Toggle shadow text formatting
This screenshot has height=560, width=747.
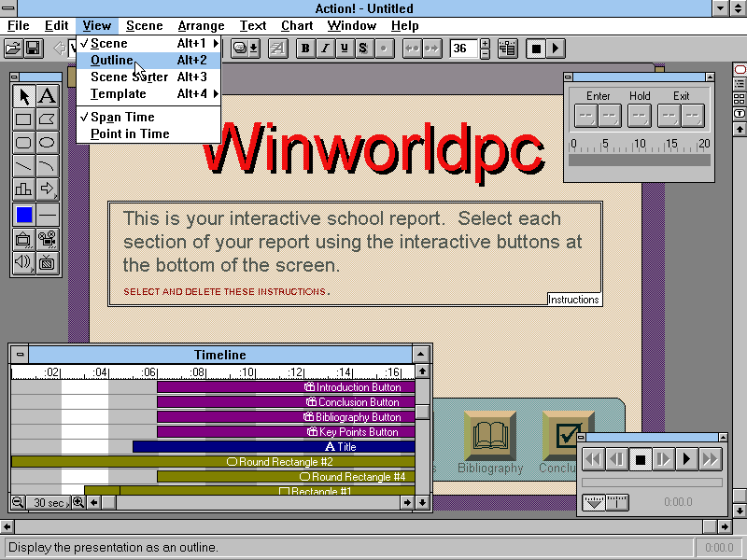pos(364,49)
